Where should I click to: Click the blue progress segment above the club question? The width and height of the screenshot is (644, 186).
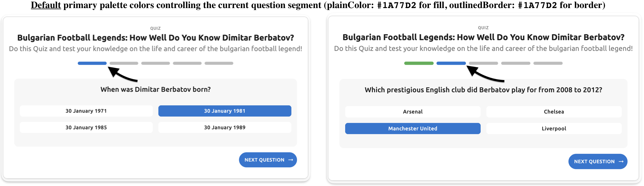(451, 63)
